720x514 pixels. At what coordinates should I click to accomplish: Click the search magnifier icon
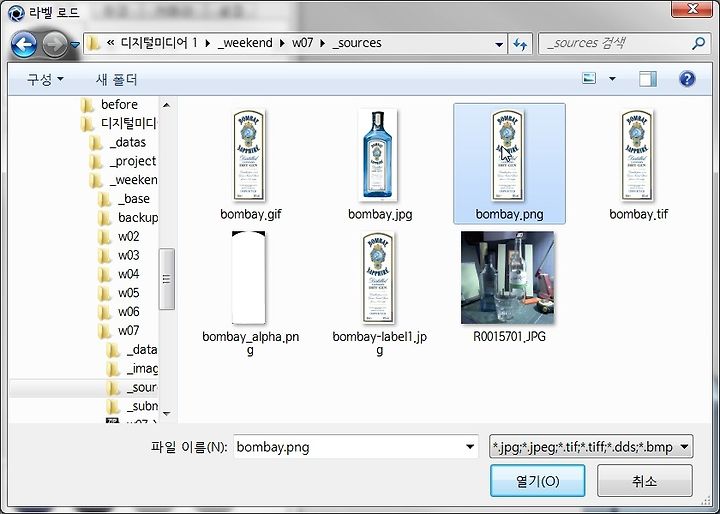pyautogui.click(x=698, y=44)
